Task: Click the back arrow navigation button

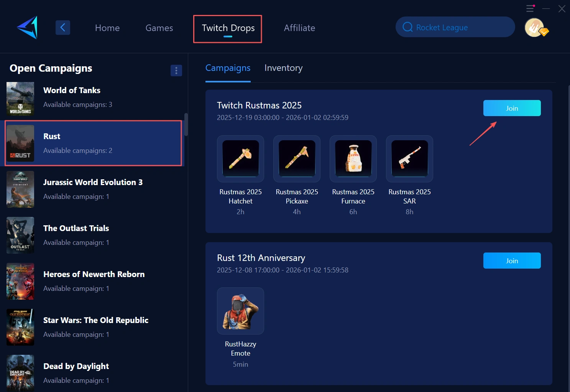Action: (x=62, y=27)
